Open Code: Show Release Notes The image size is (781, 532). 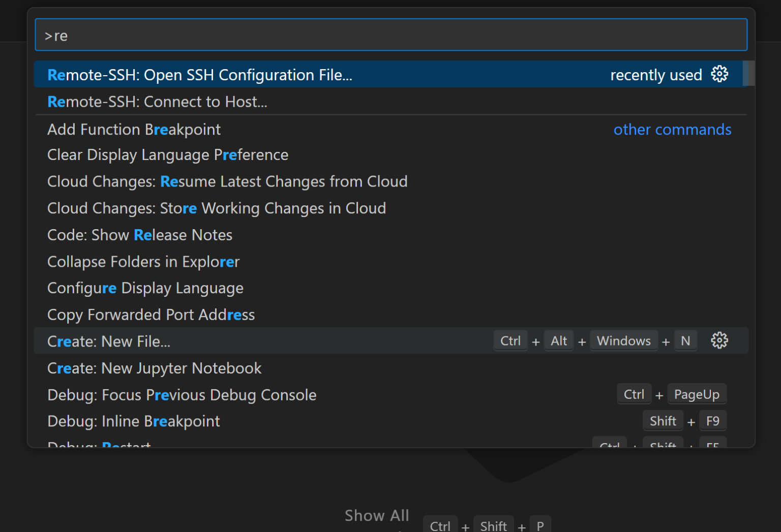tap(140, 235)
